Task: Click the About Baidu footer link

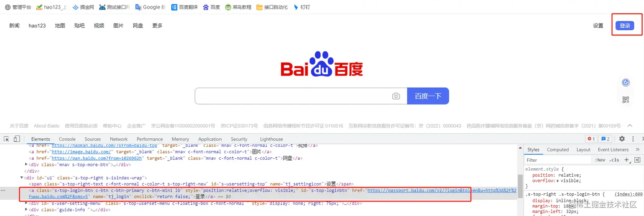Action: click(x=47, y=126)
